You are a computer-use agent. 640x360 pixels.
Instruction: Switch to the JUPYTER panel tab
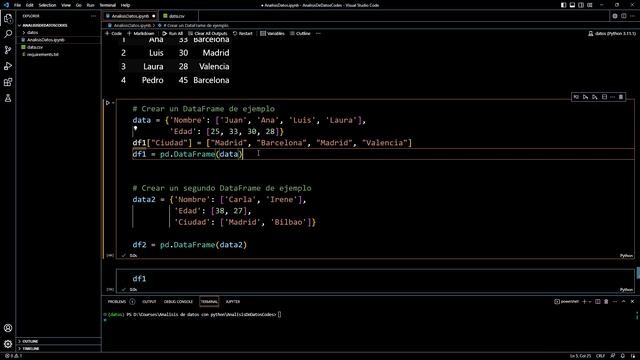[x=233, y=302]
